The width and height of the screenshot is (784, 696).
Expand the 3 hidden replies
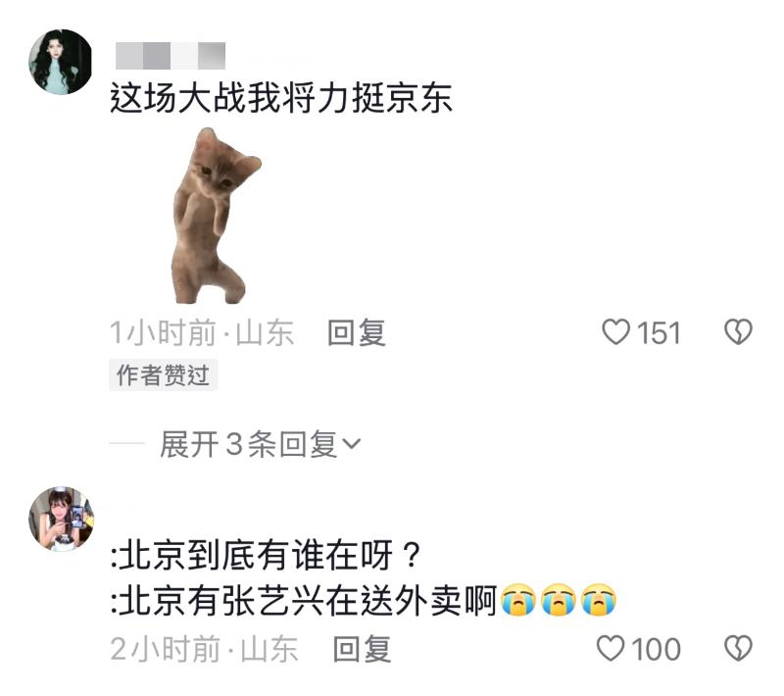click(x=259, y=443)
